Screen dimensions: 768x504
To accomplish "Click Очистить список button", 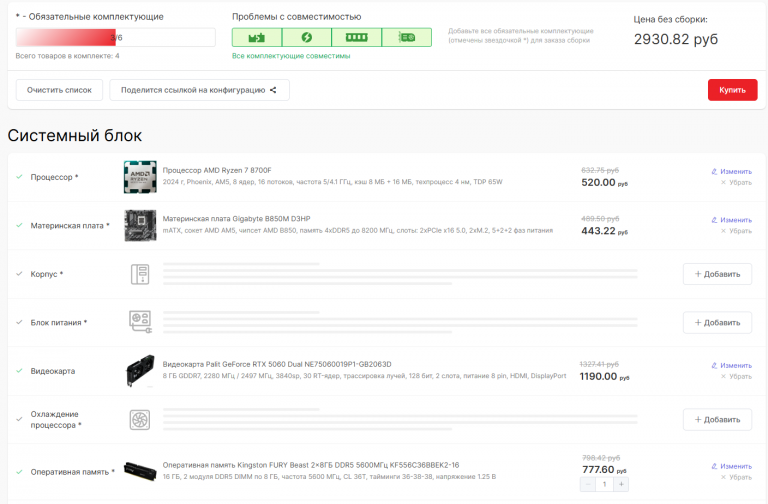I will (59, 90).
